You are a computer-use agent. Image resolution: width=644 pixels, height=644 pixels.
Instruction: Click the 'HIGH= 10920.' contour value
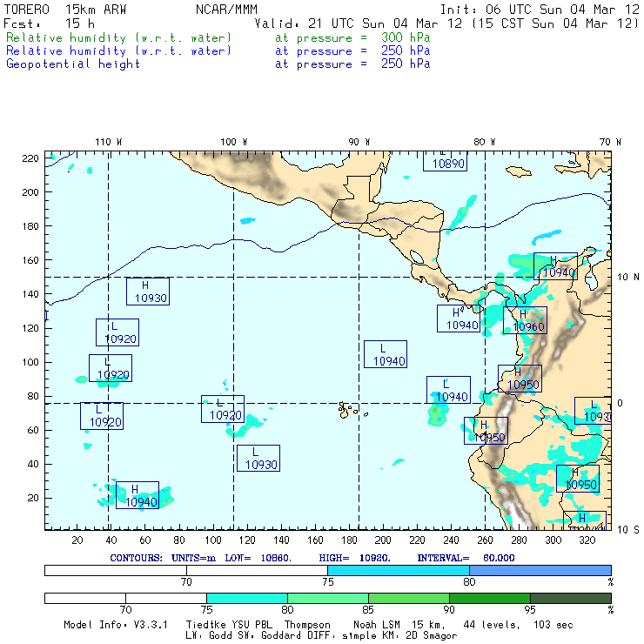point(354,558)
